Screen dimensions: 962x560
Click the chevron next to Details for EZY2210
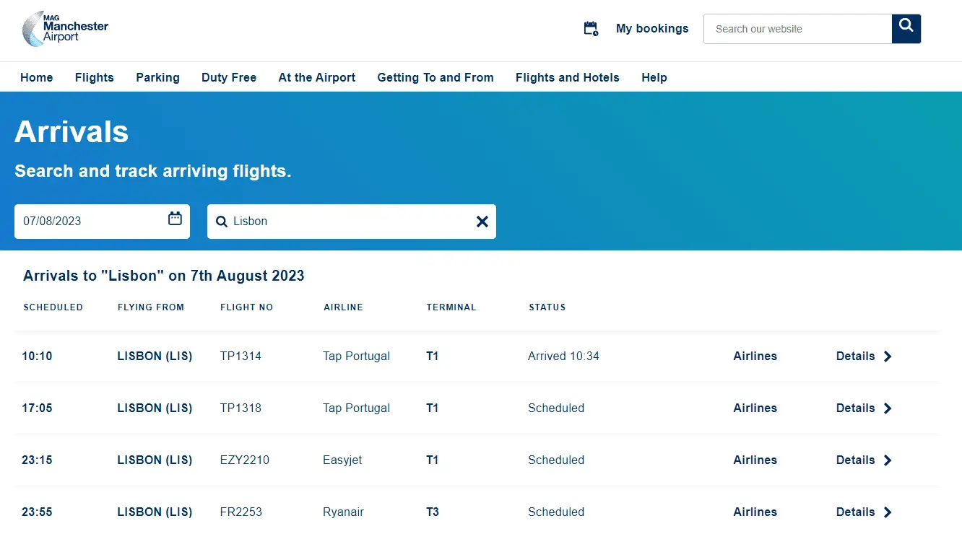coord(888,460)
